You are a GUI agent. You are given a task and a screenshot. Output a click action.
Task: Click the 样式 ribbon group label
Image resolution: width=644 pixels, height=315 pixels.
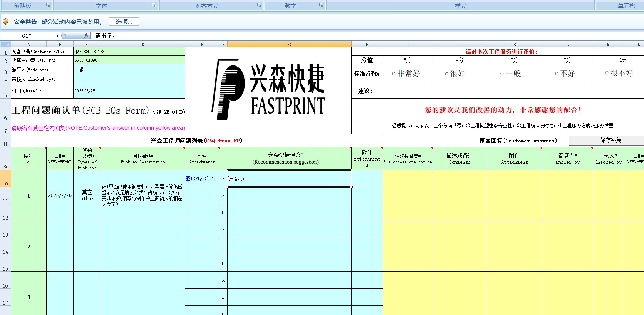461,6
